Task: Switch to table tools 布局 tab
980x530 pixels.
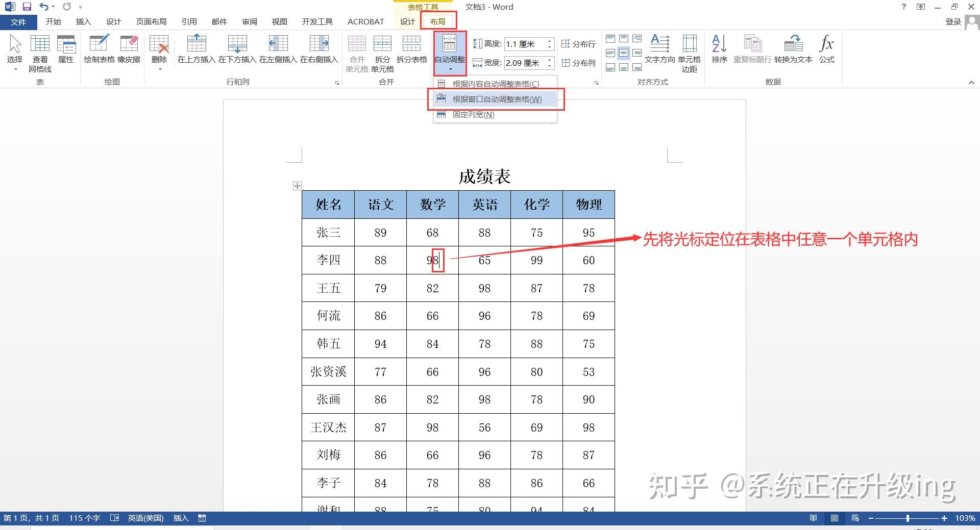Action: pos(437,22)
